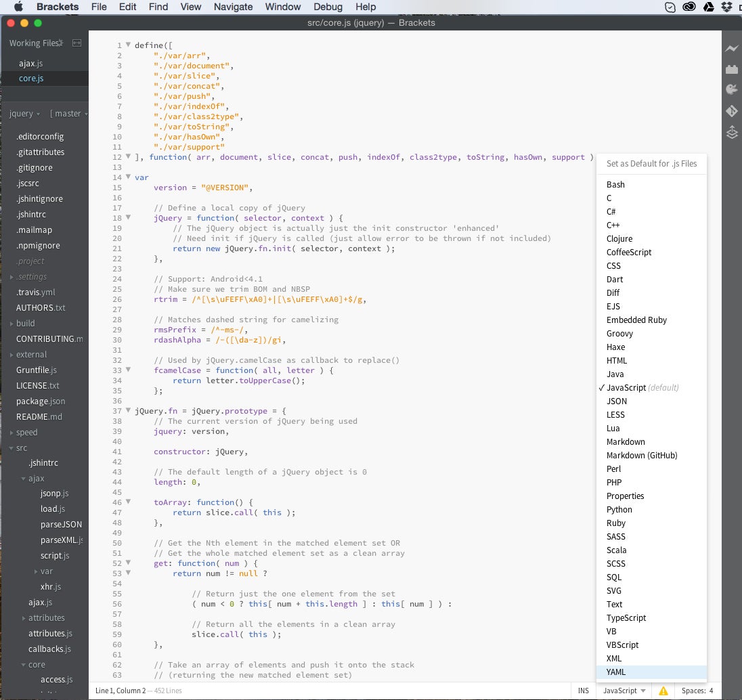Open the jquery project dropdown
Image resolution: width=742 pixels, height=700 pixels.
coord(24,114)
